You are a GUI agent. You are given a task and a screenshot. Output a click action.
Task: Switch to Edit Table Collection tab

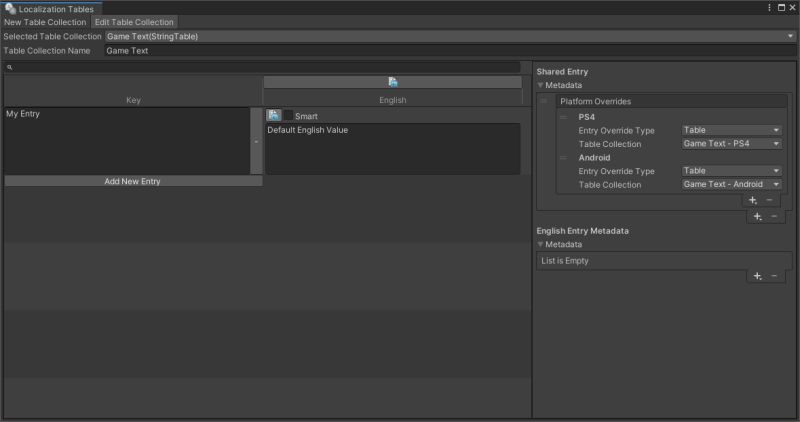pyautogui.click(x=134, y=22)
